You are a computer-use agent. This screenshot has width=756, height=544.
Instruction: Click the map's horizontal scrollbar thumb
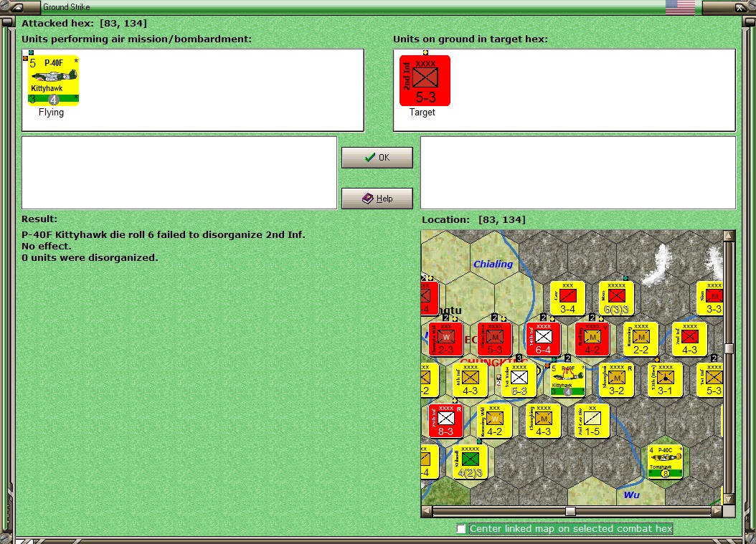coord(570,511)
